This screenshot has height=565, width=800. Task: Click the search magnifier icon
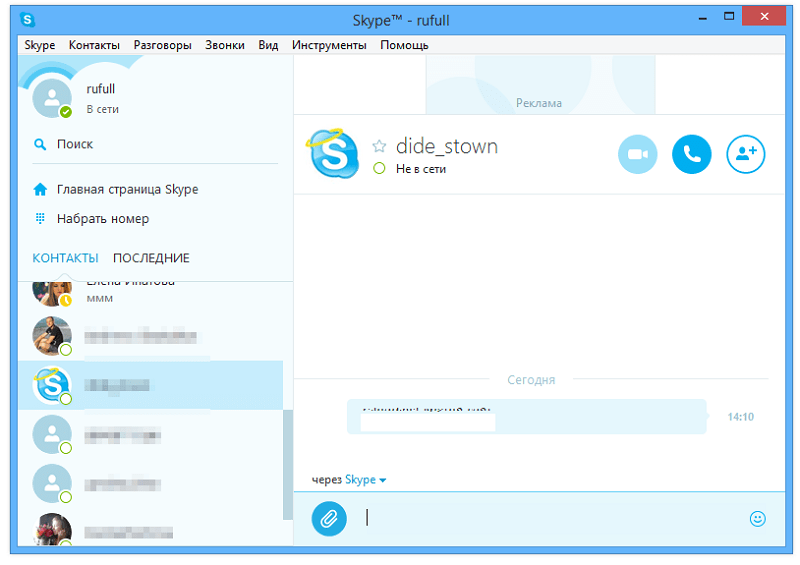click(x=40, y=144)
